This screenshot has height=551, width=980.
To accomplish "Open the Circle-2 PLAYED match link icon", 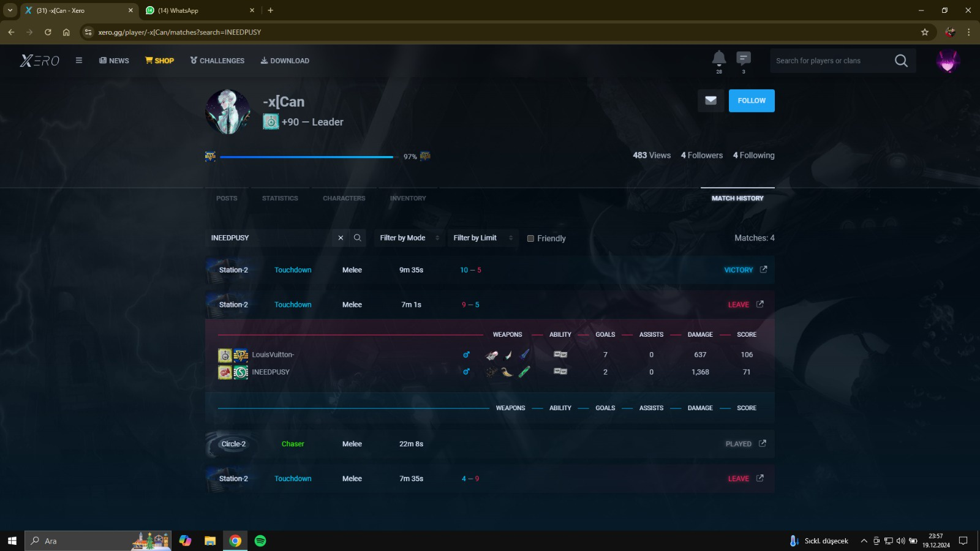I will point(763,443).
